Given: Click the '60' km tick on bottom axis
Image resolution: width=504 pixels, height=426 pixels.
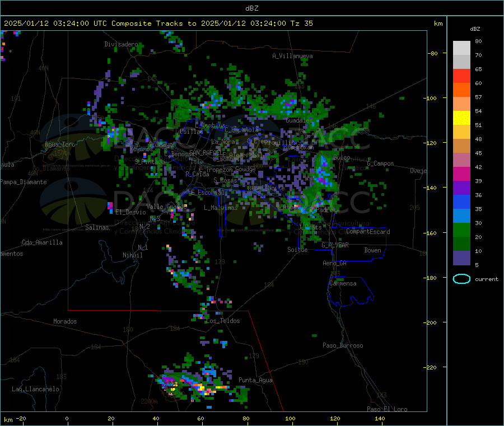Looking at the screenshot, I should pos(200,418).
